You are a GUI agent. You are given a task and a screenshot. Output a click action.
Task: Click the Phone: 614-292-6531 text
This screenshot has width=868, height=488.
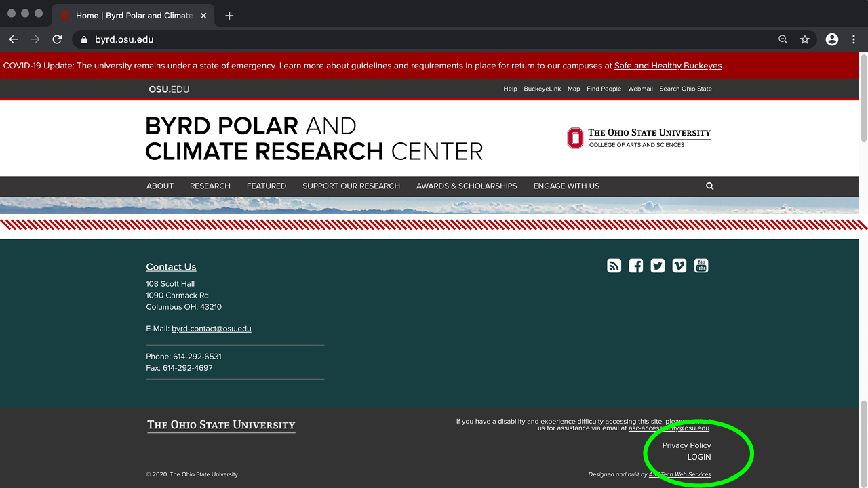coord(184,357)
